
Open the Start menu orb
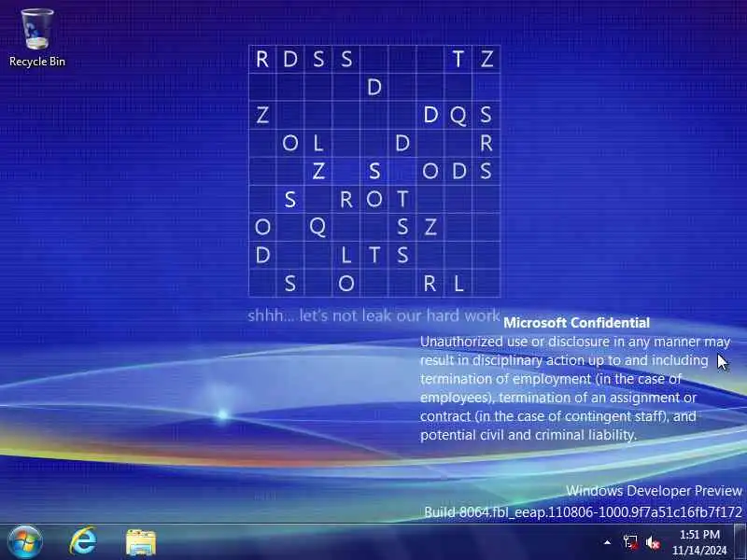coord(25,542)
